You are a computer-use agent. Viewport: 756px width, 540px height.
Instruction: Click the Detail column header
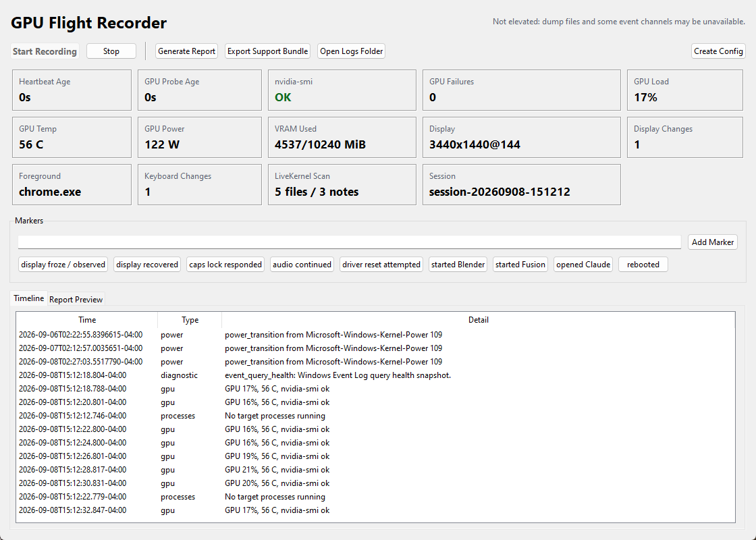pyautogui.click(x=479, y=320)
